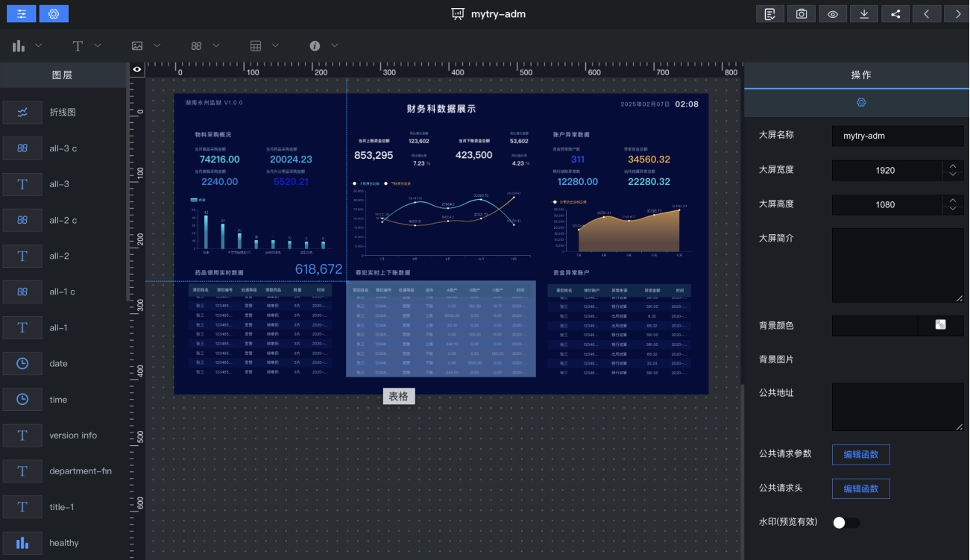Click the 财务科数据展示 dashboard title
Screen dimensions: 970x560
tap(441, 109)
